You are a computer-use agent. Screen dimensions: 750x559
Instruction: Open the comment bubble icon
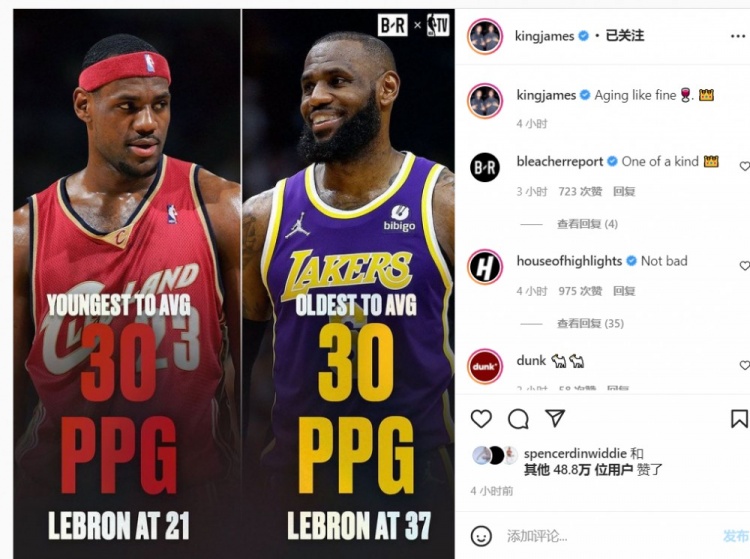click(x=518, y=419)
